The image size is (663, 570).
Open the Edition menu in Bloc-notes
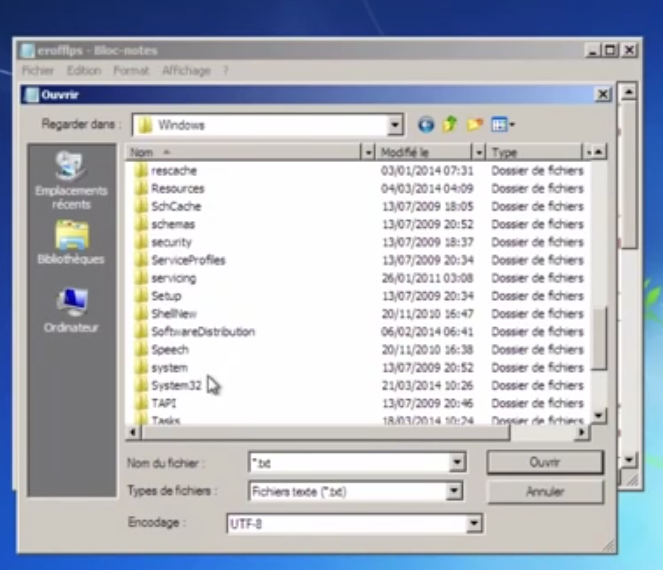pyautogui.click(x=84, y=71)
